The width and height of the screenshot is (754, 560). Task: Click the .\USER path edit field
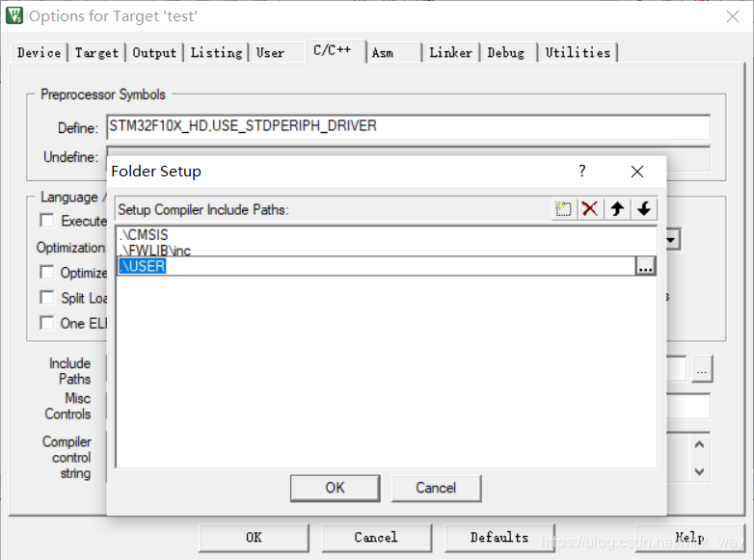coord(376,266)
